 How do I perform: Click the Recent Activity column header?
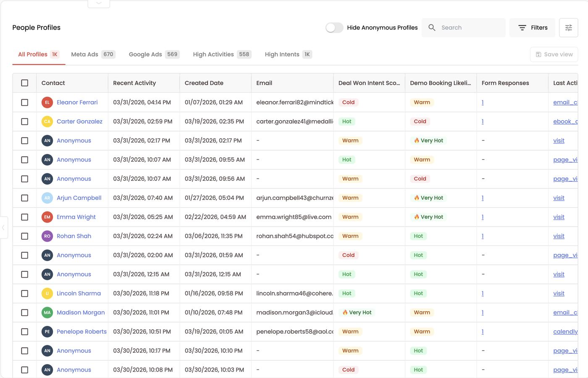coord(144,83)
